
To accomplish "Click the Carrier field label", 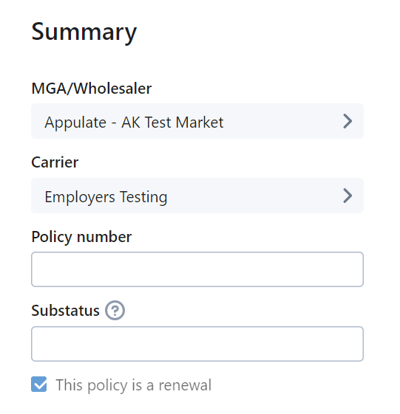I will click(55, 162).
